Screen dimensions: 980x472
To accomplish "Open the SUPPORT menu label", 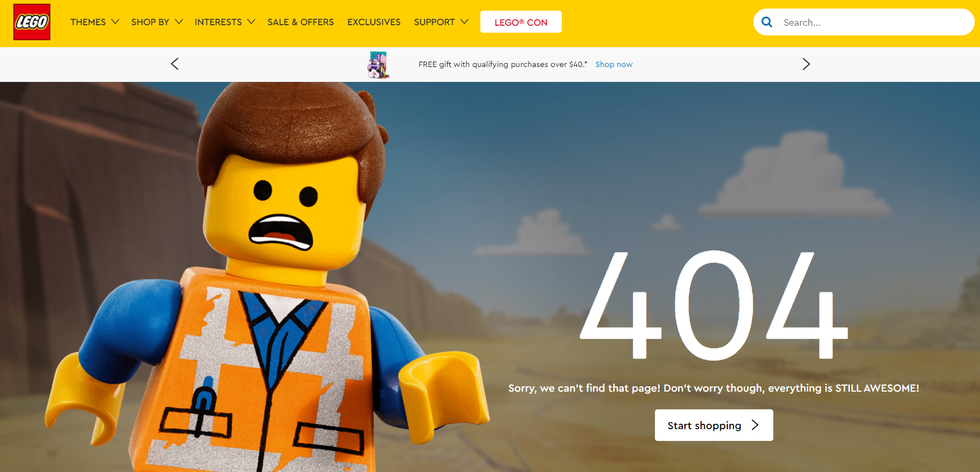I will (434, 22).
